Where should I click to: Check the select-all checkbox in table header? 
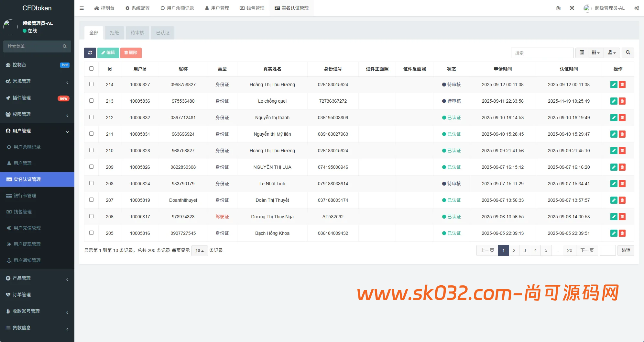tap(91, 69)
